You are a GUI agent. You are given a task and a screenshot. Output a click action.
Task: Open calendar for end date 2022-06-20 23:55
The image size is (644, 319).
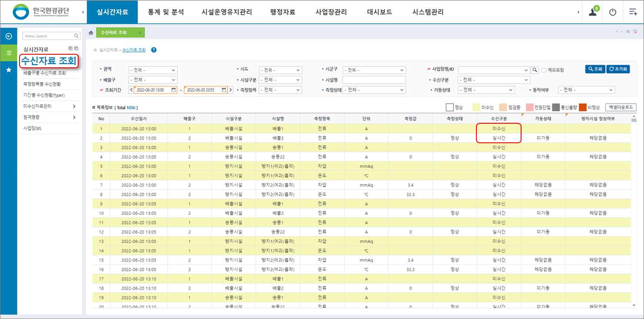224,90
